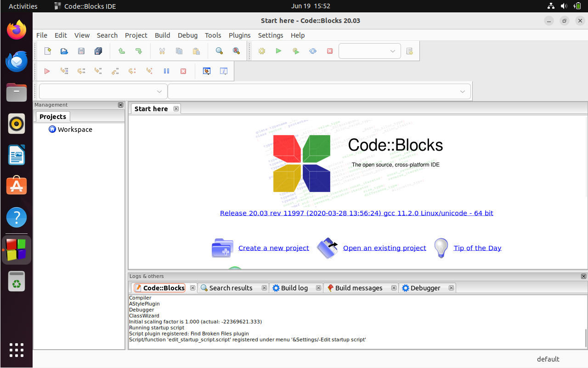Open the Files manager from the dock
The width and height of the screenshot is (588, 368).
[x=17, y=93]
